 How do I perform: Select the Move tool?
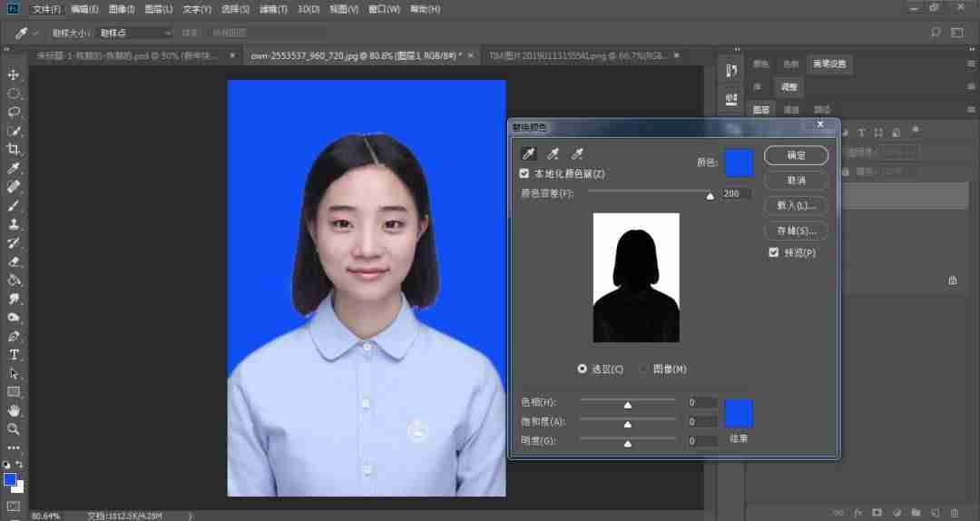13,74
